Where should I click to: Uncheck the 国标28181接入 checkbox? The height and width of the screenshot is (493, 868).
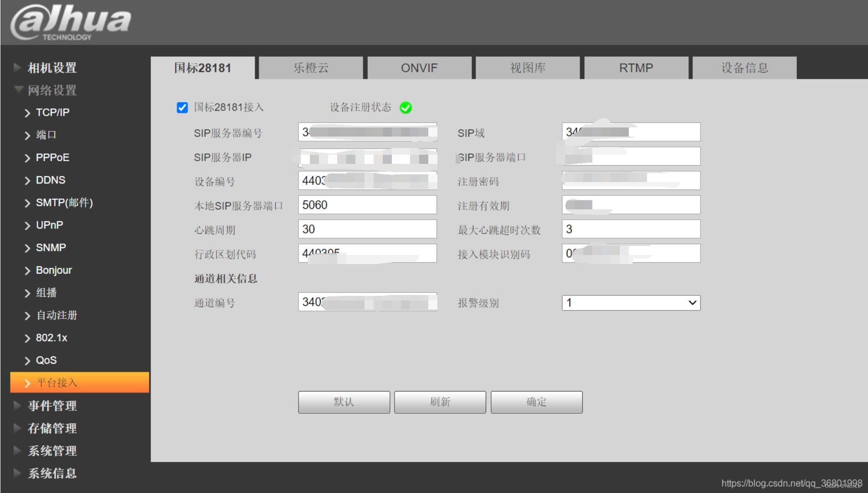pyautogui.click(x=182, y=107)
